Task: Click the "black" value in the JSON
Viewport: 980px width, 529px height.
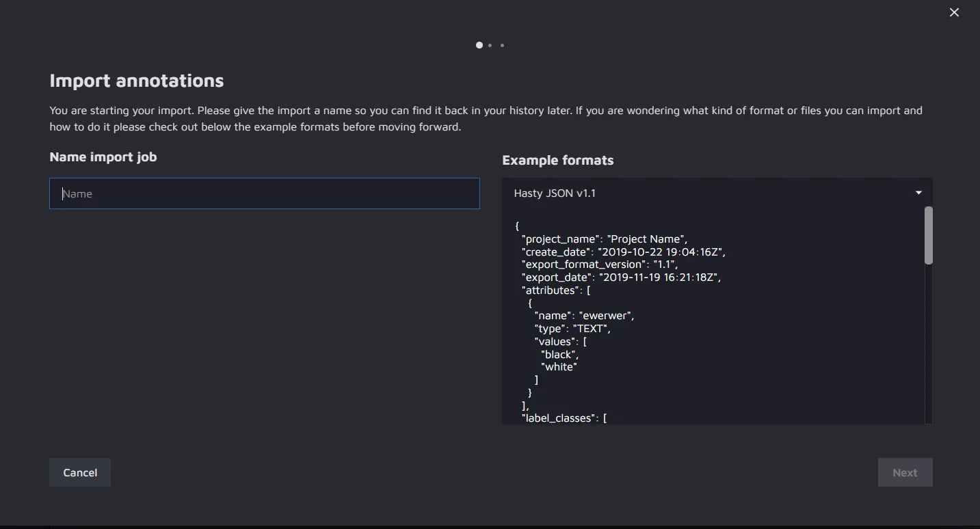Action: (560, 355)
